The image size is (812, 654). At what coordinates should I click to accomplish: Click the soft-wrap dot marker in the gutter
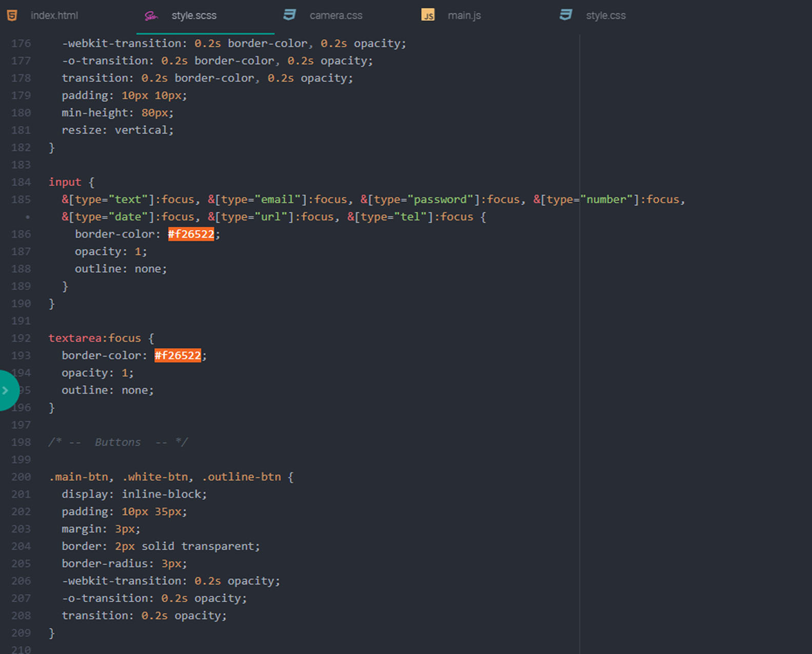[28, 217]
